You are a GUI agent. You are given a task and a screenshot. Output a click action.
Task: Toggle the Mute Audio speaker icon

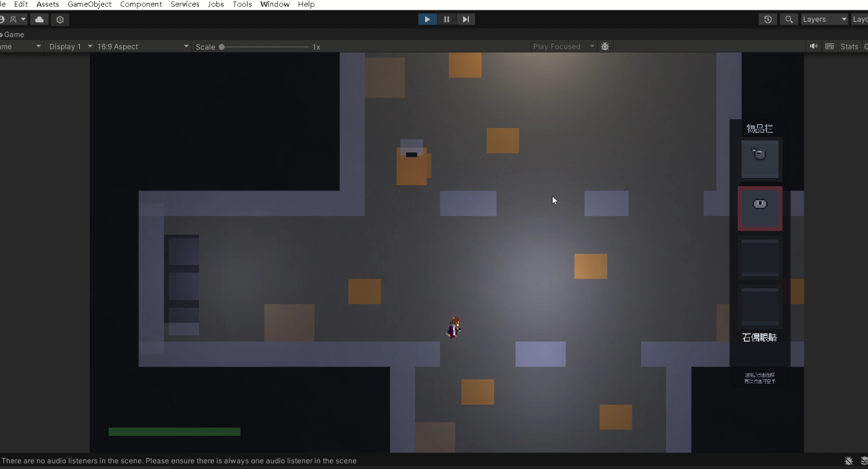(813, 47)
